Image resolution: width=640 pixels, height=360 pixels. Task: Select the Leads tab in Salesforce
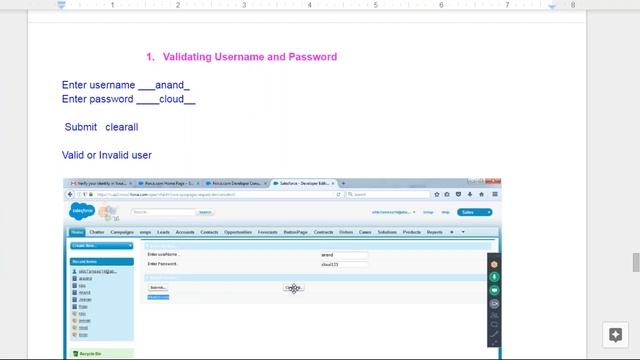tap(163, 232)
